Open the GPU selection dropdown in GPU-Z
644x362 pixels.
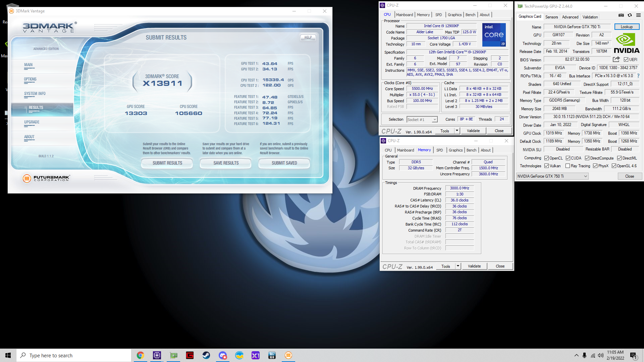point(552,176)
